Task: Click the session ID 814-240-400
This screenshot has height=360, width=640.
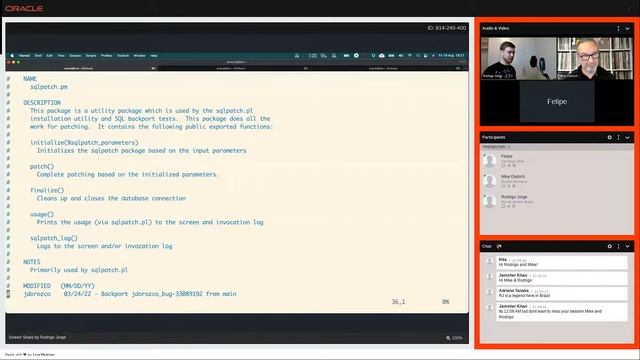Action: (447, 28)
